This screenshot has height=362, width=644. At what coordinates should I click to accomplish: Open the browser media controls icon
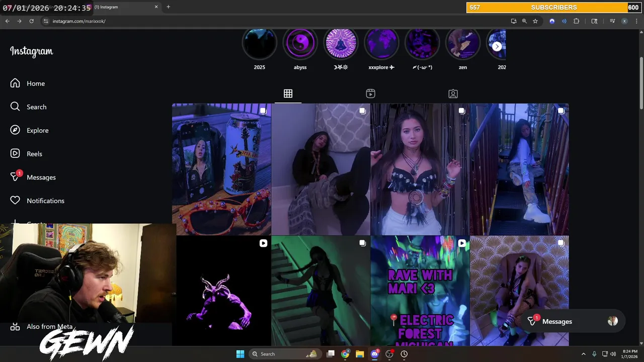coord(612,21)
